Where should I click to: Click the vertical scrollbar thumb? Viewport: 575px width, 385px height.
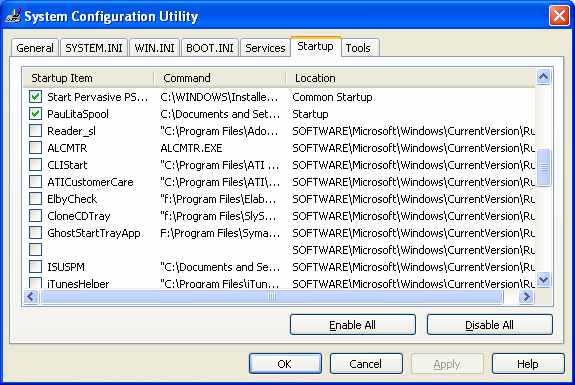point(543,167)
